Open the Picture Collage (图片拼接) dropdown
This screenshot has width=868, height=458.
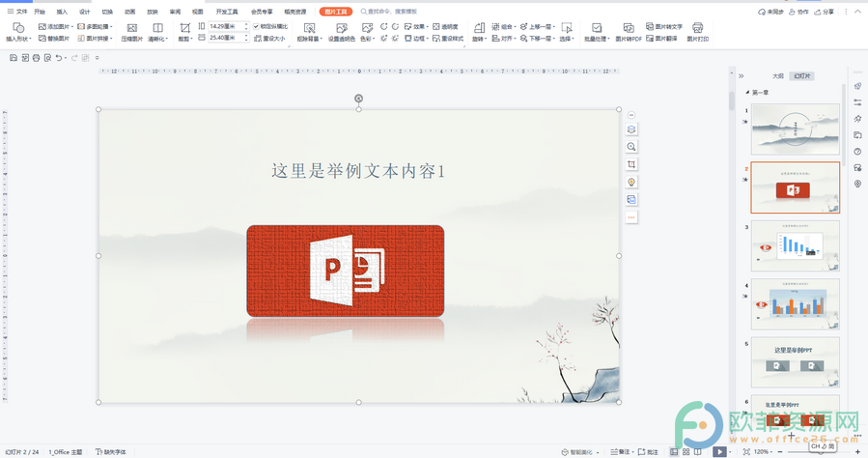coord(95,39)
